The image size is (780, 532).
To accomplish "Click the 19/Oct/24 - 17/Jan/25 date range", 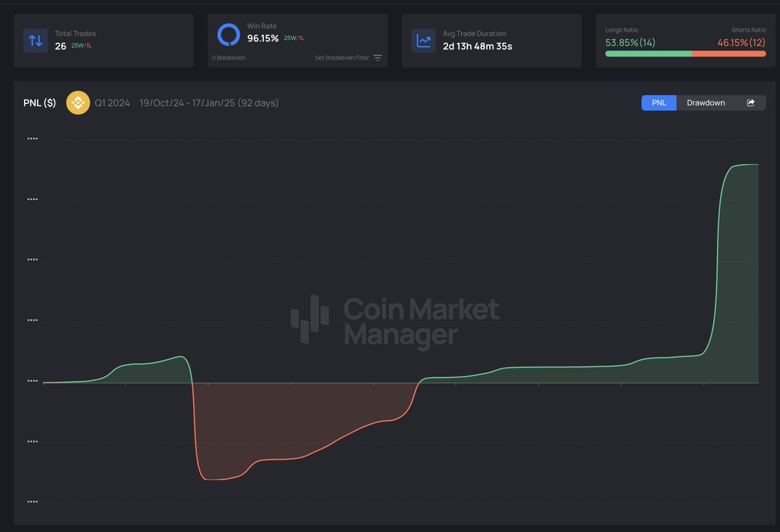I will pos(209,103).
